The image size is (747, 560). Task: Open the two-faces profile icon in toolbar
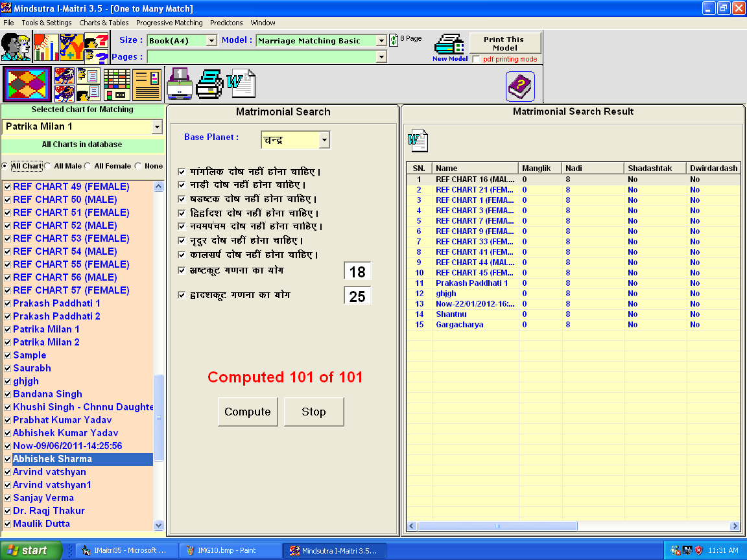click(16, 47)
